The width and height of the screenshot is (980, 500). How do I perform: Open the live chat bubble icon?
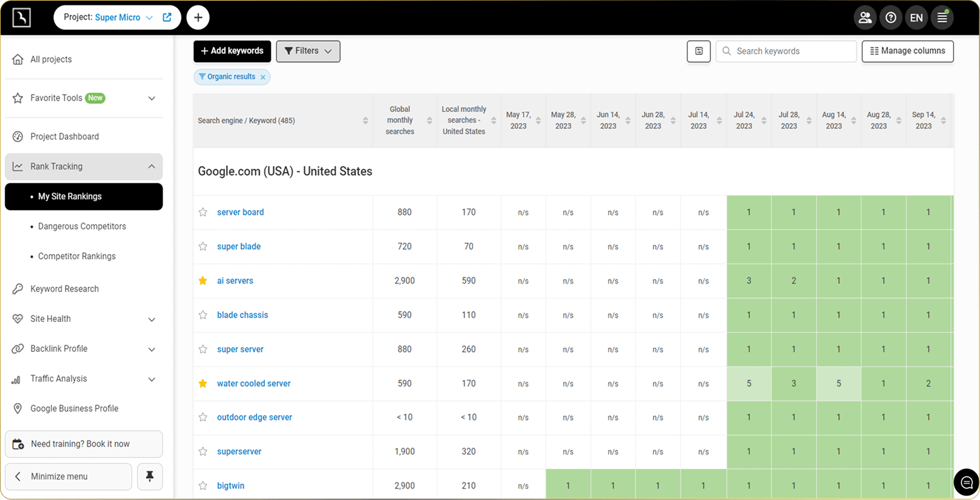pos(966,482)
